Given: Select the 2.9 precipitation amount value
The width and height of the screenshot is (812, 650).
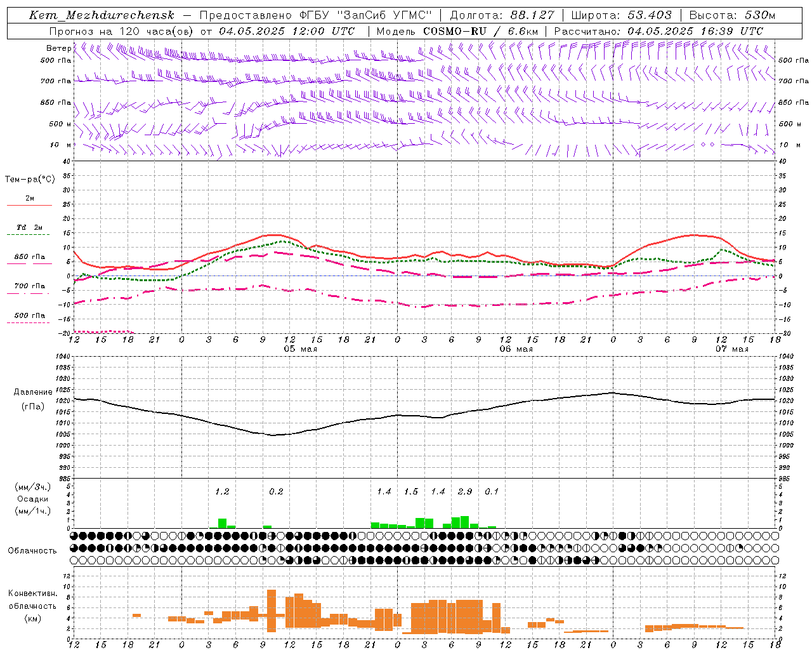Looking at the screenshot, I should point(465,491).
